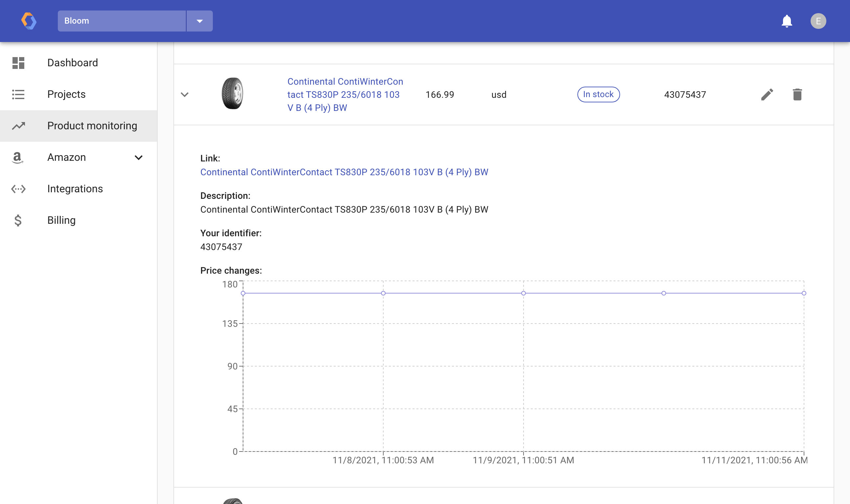Go to the Projects menu item
The height and width of the screenshot is (504, 850).
click(x=67, y=94)
